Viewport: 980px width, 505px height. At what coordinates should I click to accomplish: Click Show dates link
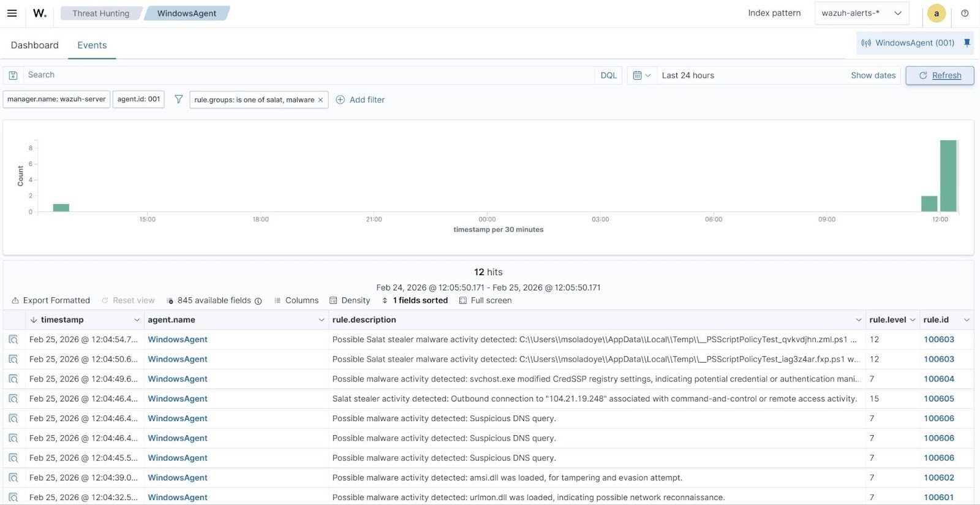[x=873, y=75]
